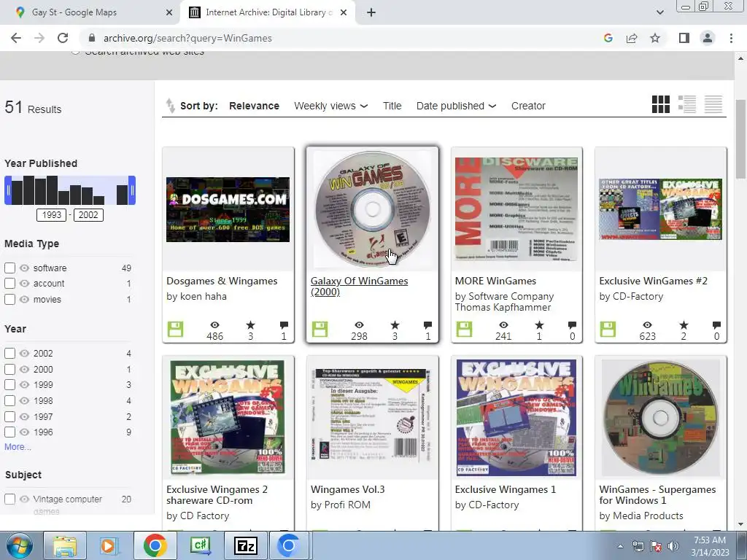The width and height of the screenshot is (747, 560).
Task: Open Galaxy Of WinGames (2000) link
Action: (x=359, y=286)
